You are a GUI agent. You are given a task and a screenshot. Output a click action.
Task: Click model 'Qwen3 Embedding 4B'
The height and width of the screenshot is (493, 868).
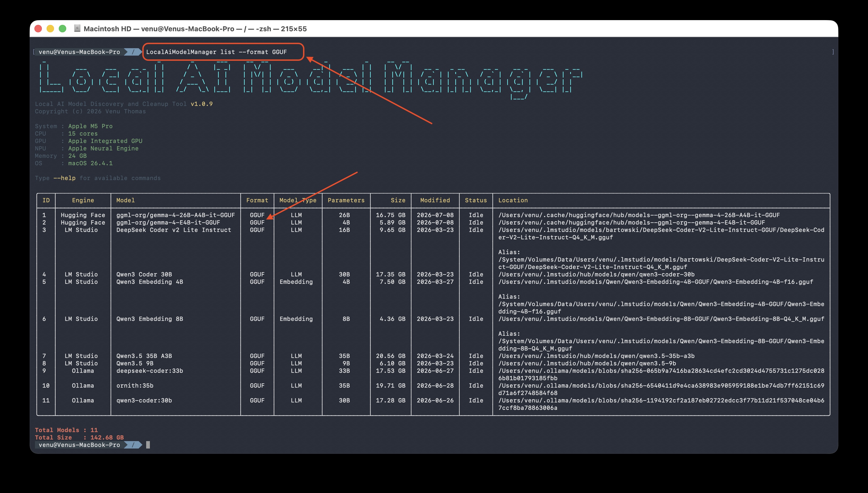pos(150,282)
